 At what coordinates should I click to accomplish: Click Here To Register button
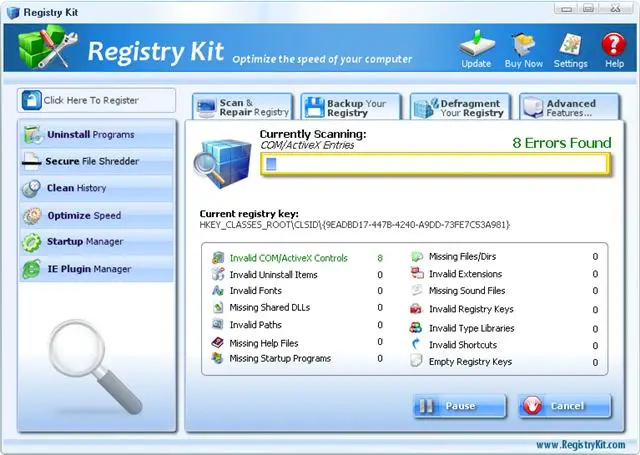pyautogui.click(x=97, y=100)
